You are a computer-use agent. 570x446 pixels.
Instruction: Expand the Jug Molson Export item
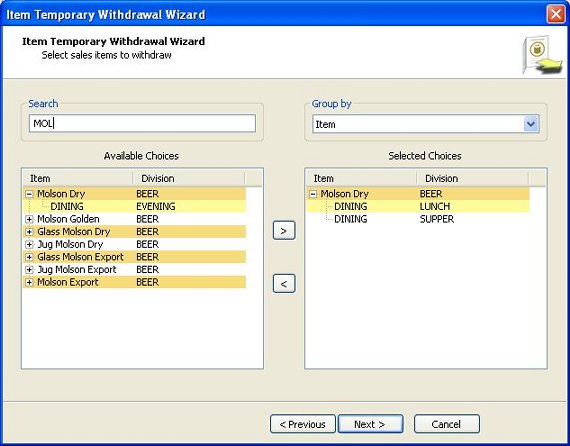(x=29, y=270)
